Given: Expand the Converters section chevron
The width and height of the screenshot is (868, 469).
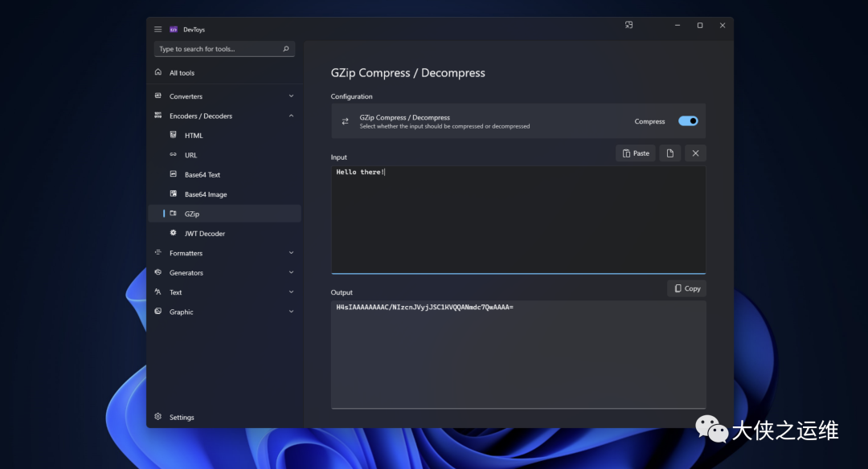Looking at the screenshot, I should [x=291, y=96].
